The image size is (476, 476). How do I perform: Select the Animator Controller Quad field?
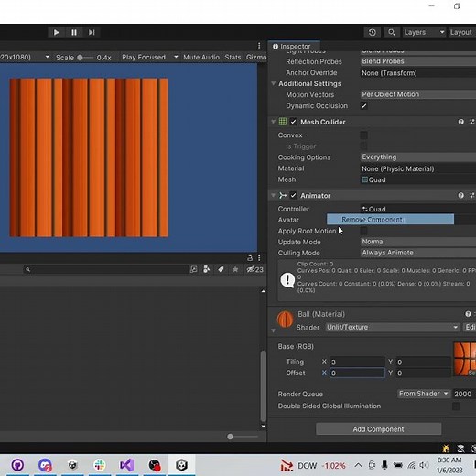(x=418, y=209)
